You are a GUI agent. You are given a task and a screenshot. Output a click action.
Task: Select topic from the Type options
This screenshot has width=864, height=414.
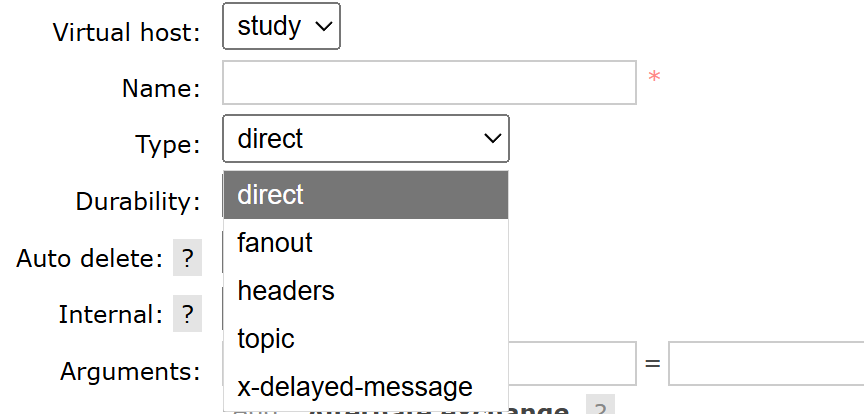pos(366,338)
